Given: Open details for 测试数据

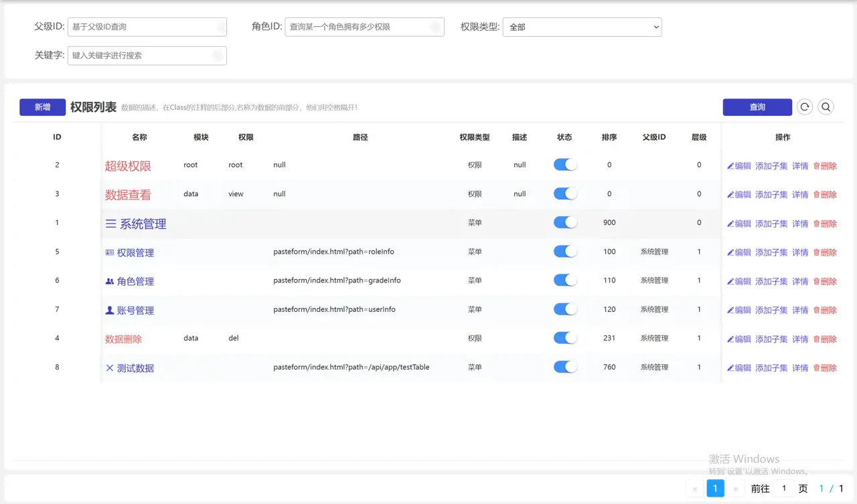Looking at the screenshot, I should [800, 368].
